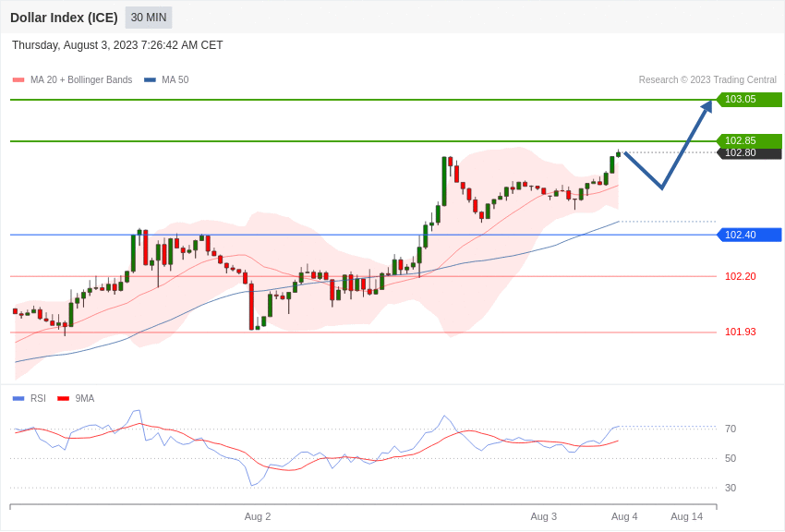Click the 102.80 current price tag

(750, 153)
